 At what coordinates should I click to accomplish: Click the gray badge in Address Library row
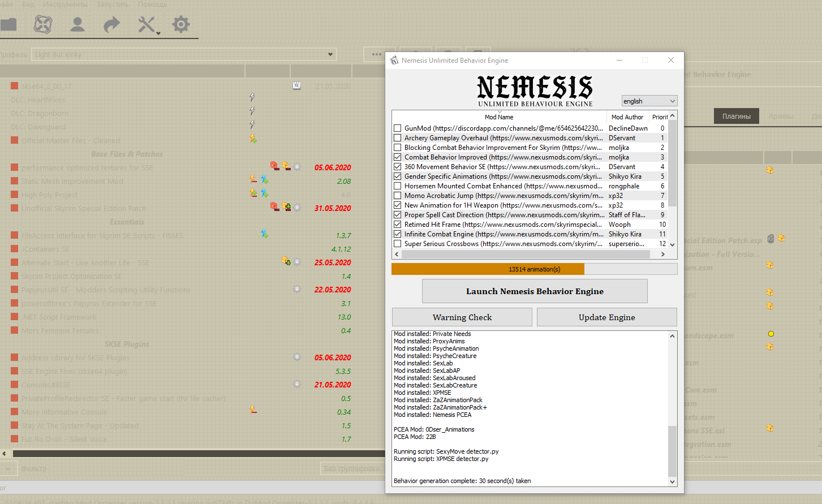297,357
